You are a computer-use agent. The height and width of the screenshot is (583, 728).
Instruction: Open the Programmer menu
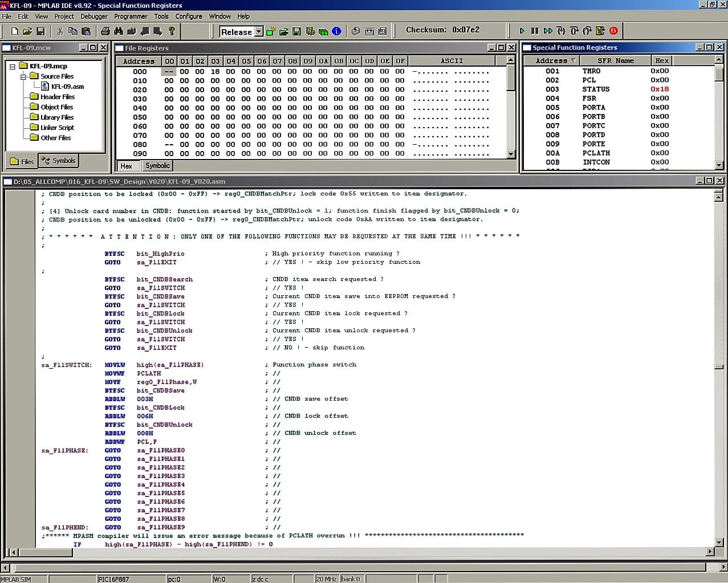[x=131, y=17]
